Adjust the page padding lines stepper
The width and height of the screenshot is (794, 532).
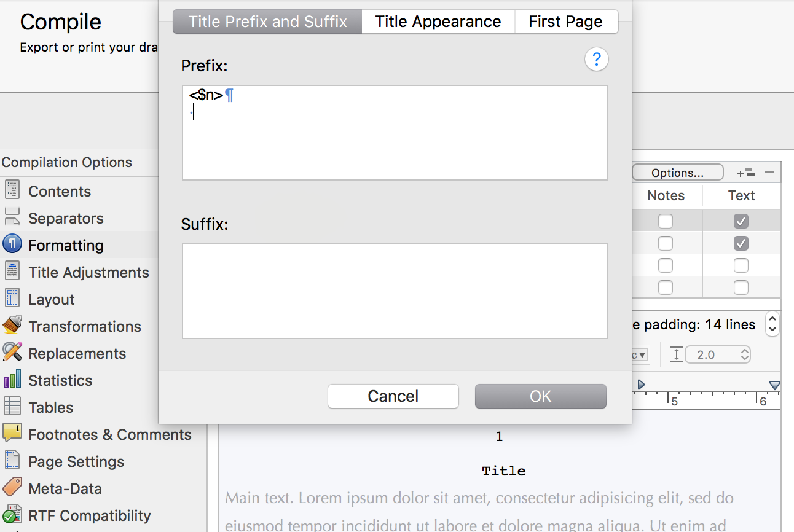click(x=772, y=324)
